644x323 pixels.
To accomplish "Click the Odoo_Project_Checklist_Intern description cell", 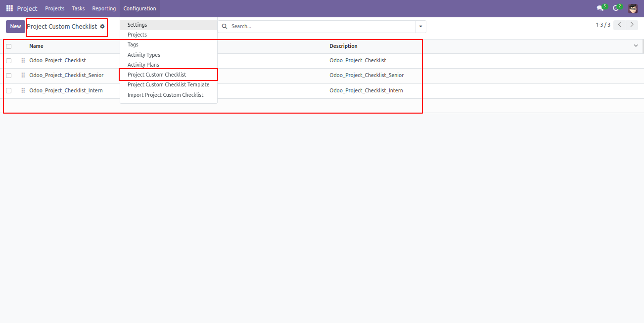I will click(366, 90).
